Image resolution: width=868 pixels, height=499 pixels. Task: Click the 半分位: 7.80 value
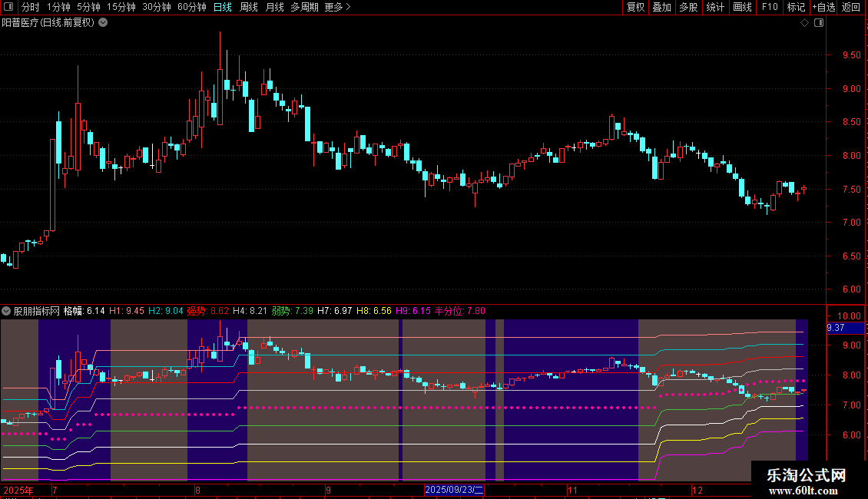pyautogui.click(x=460, y=311)
